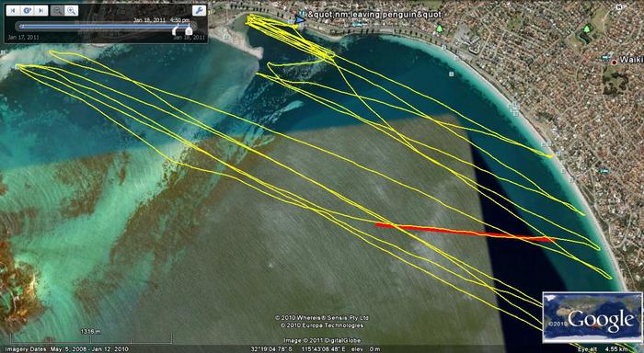Play the time animation
Viewport: 644px width, 353px height.
27,11
